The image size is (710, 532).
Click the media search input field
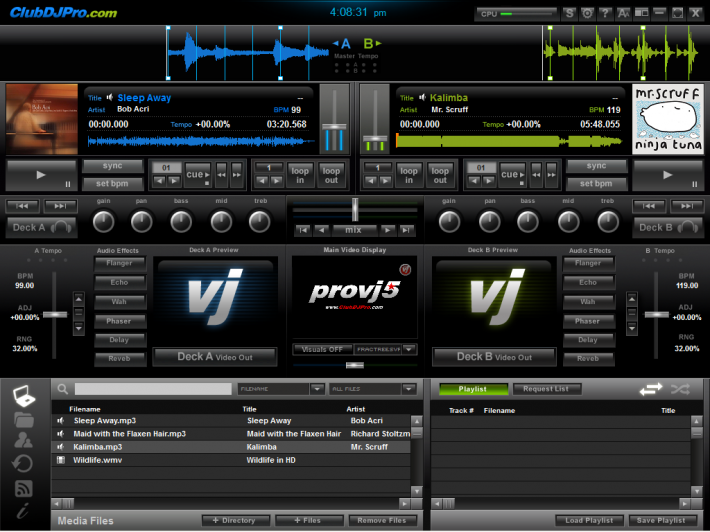coord(153,389)
